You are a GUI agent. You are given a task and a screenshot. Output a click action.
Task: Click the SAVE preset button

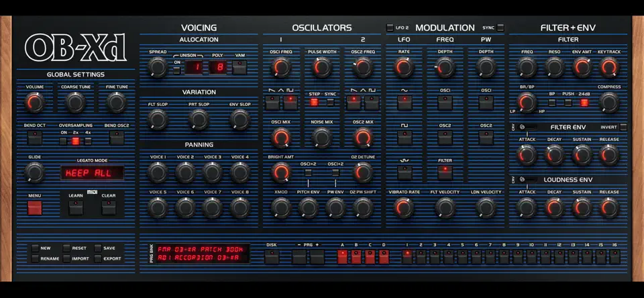(x=98, y=248)
